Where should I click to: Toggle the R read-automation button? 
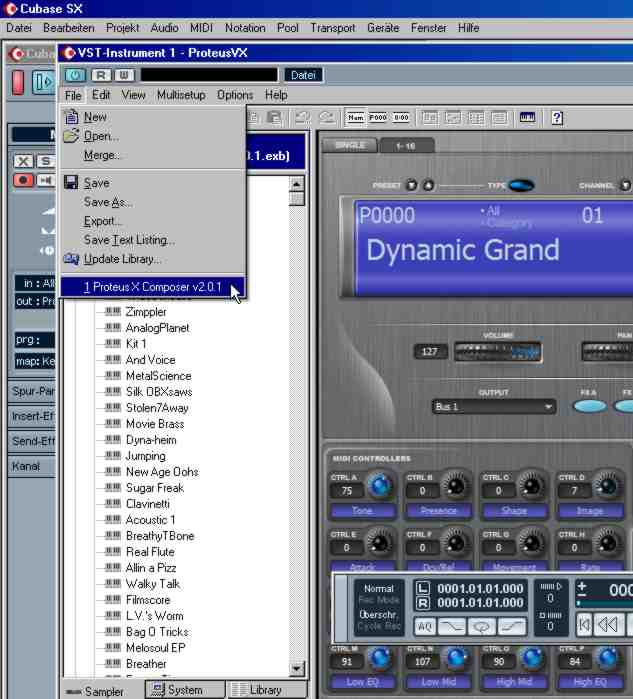(101, 75)
